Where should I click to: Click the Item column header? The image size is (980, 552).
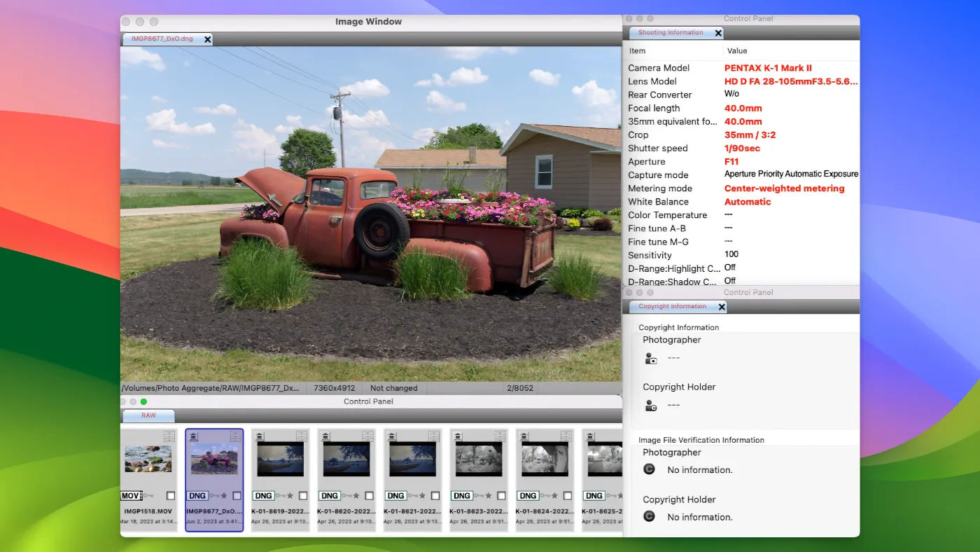coord(637,50)
